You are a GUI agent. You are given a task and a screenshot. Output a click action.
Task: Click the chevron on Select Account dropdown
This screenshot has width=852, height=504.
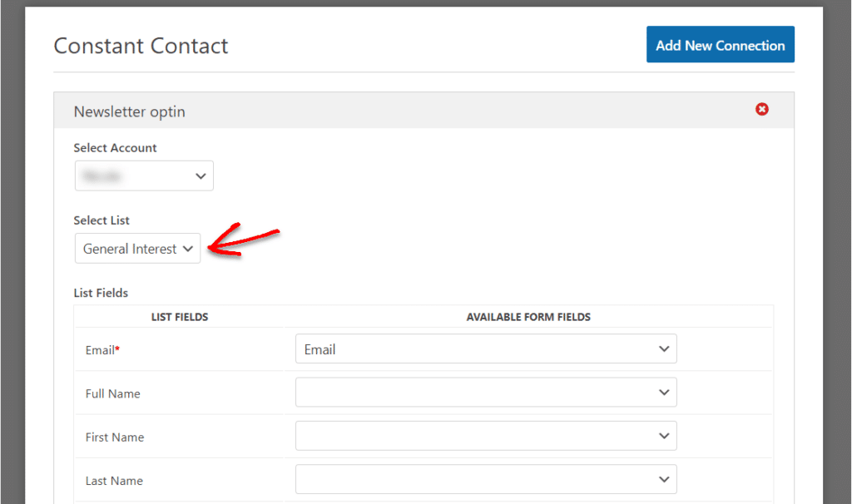[x=201, y=175]
